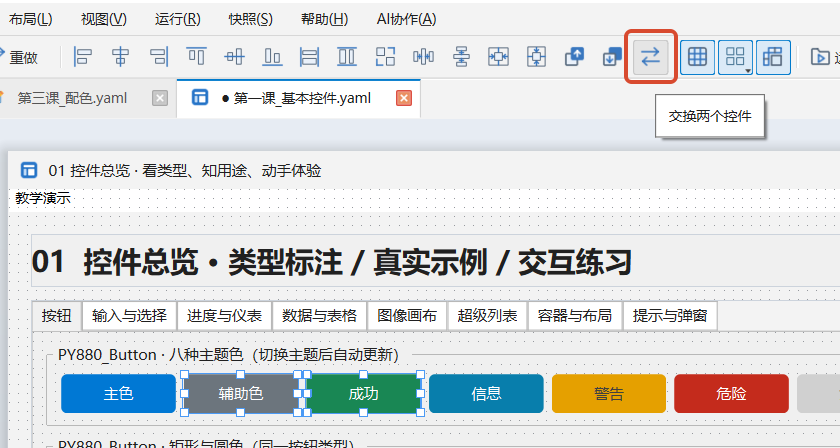Swap the two selected widgets
The width and height of the screenshot is (840, 448).
point(651,57)
